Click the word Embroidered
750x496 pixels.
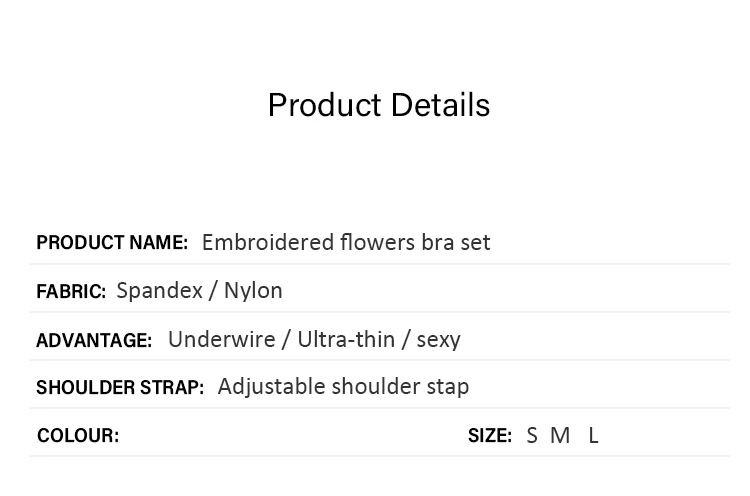coord(268,242)
